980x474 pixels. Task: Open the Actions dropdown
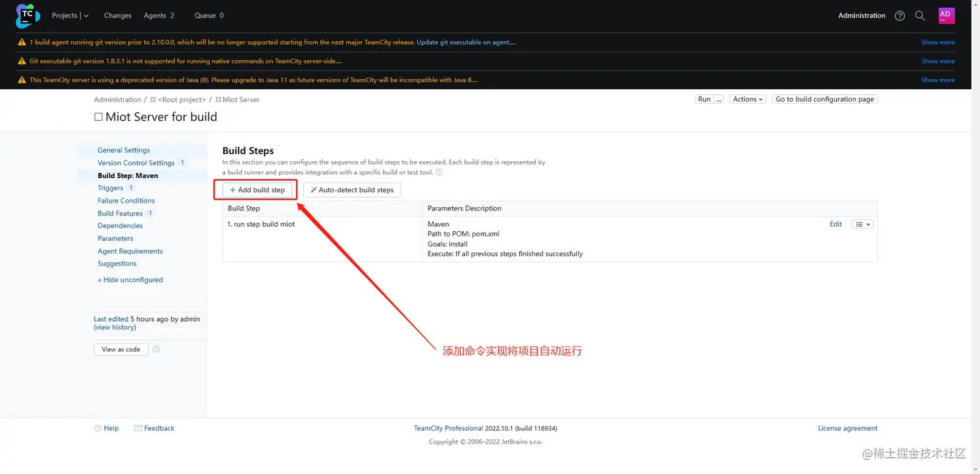pyautogui.click(x=748, y=99)
